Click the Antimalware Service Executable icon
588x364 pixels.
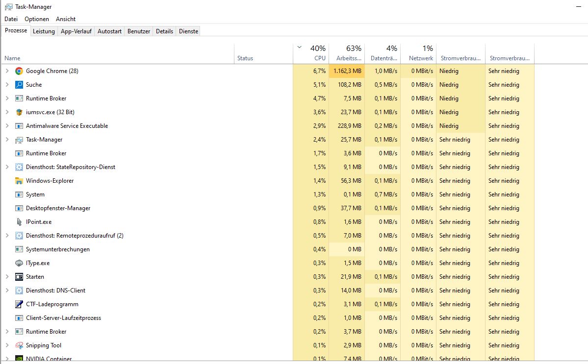19,126
